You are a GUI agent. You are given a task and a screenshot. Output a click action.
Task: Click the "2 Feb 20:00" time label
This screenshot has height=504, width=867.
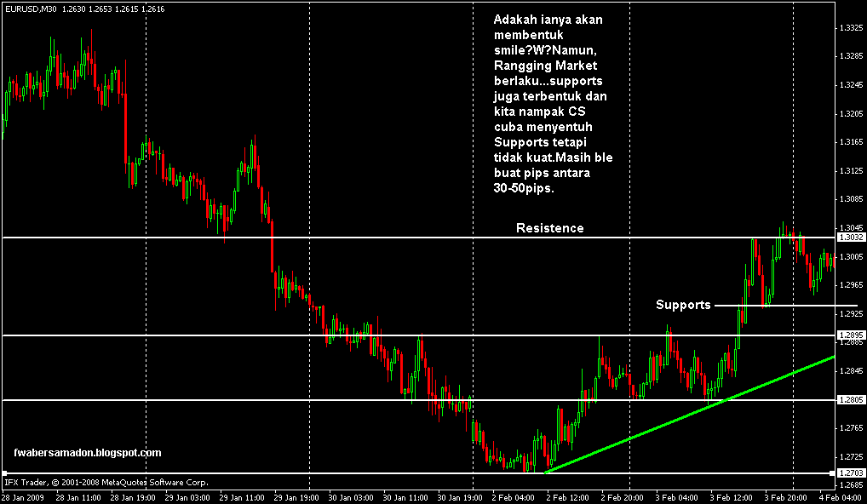623,497
